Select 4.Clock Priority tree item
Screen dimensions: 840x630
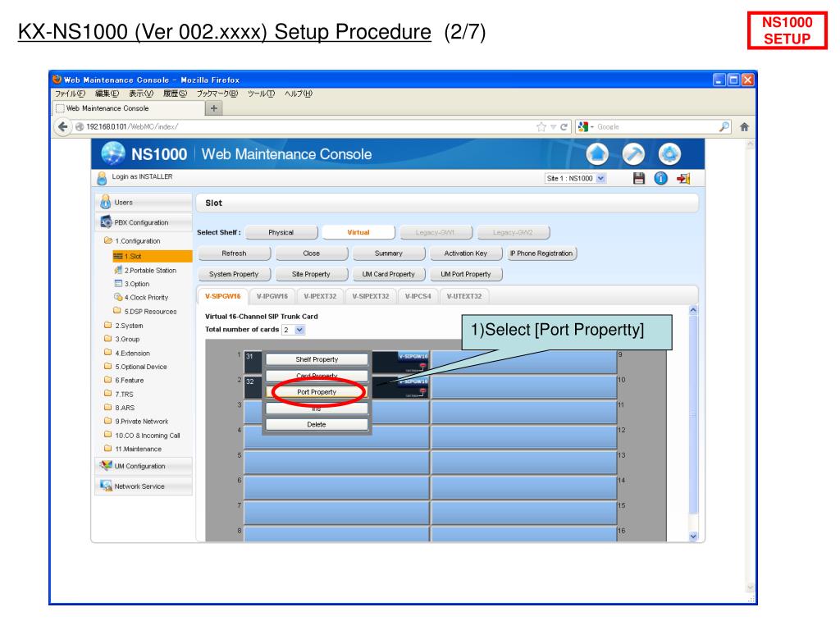point(141,297)
